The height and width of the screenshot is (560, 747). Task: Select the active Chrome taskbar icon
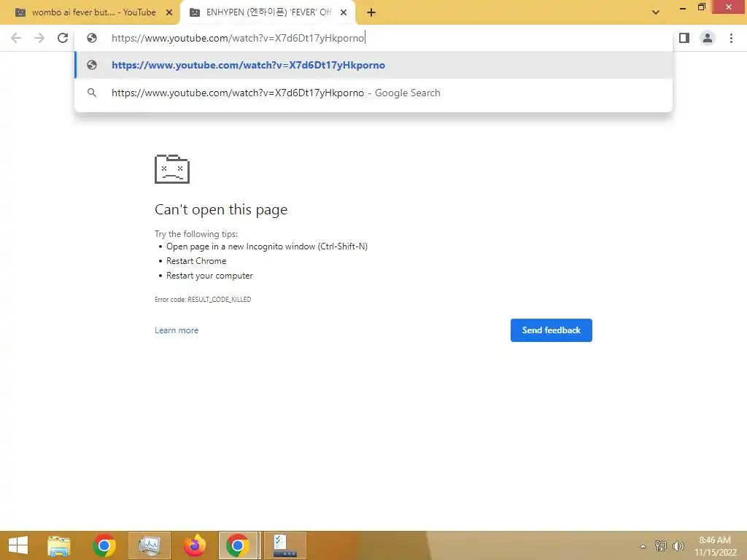239,545
